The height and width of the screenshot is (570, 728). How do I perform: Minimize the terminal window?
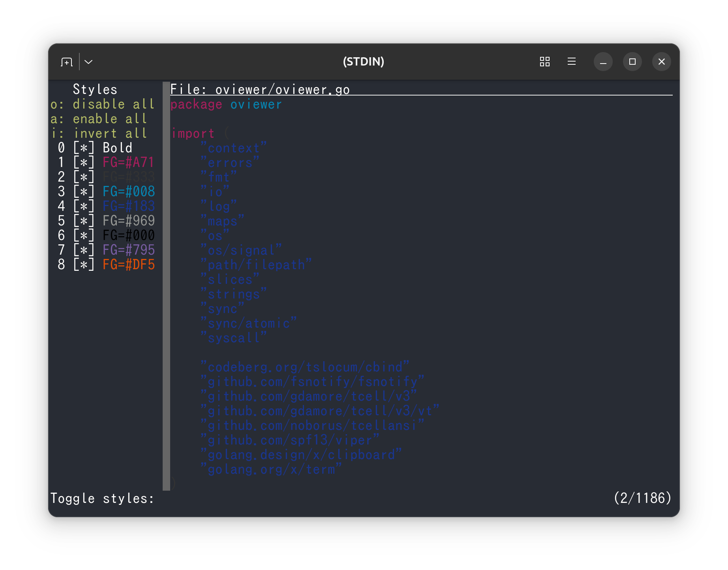[x=603, y=62]
